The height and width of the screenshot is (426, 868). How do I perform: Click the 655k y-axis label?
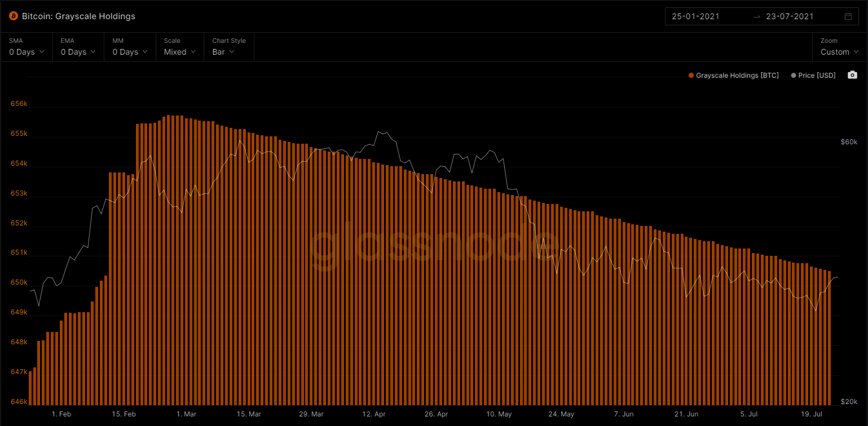(19, 134)
